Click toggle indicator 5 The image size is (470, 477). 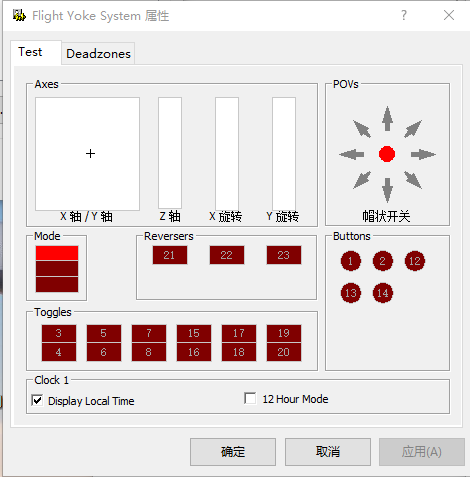[104, 333]
